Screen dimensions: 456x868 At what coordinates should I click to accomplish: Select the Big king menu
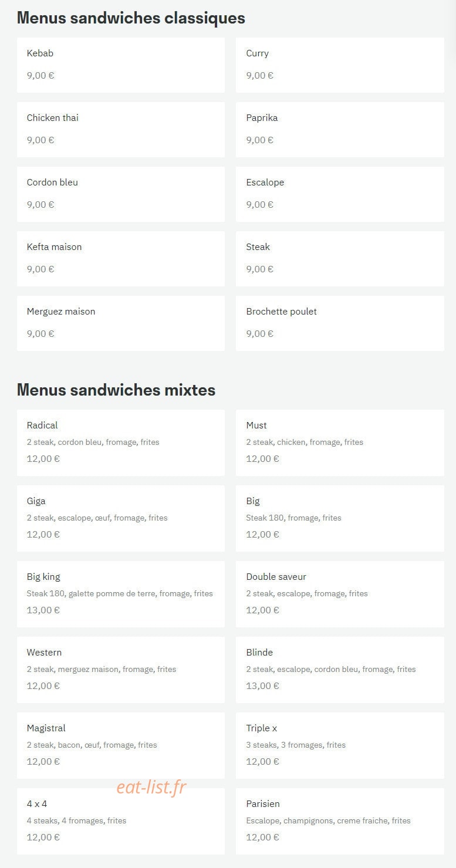pyautogui.click(x=120, y=594)
